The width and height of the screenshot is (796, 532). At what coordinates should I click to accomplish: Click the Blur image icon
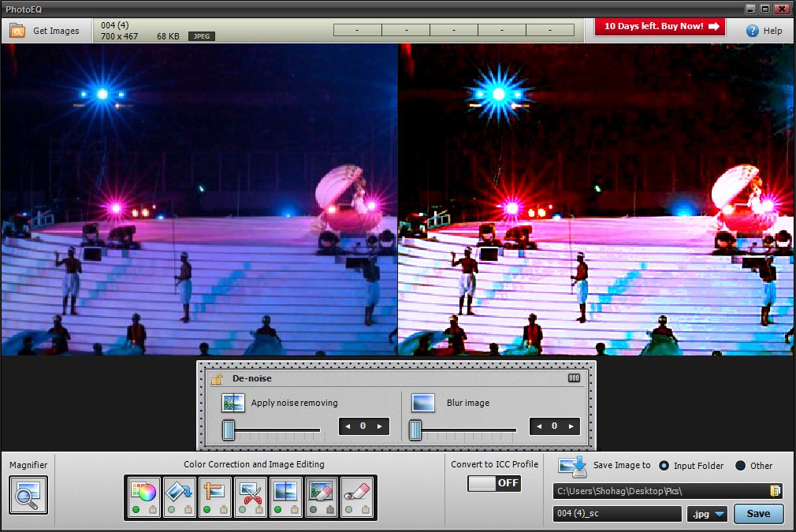(423, 403)
